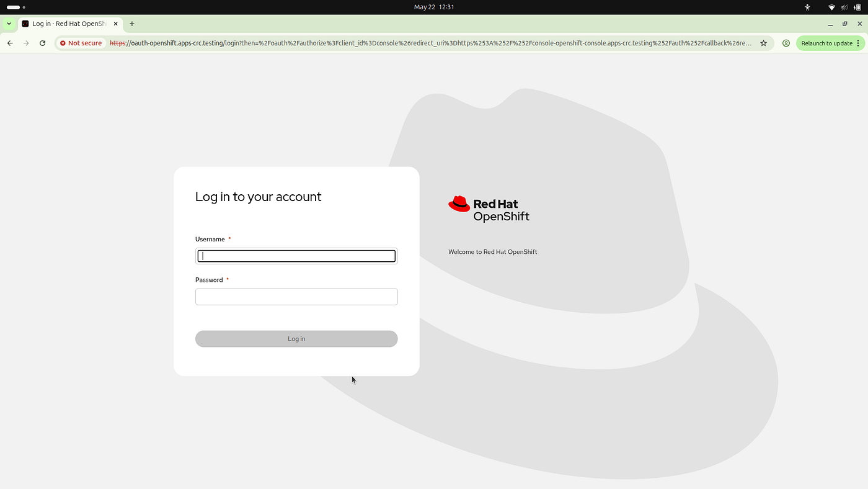Click the muted volume icon
The image size is (868, 489).
(x=844, y=7)
